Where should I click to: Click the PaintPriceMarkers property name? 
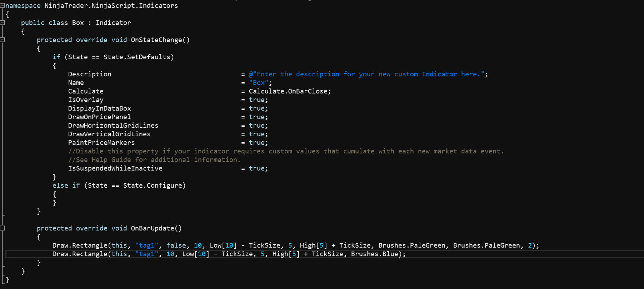101,143
